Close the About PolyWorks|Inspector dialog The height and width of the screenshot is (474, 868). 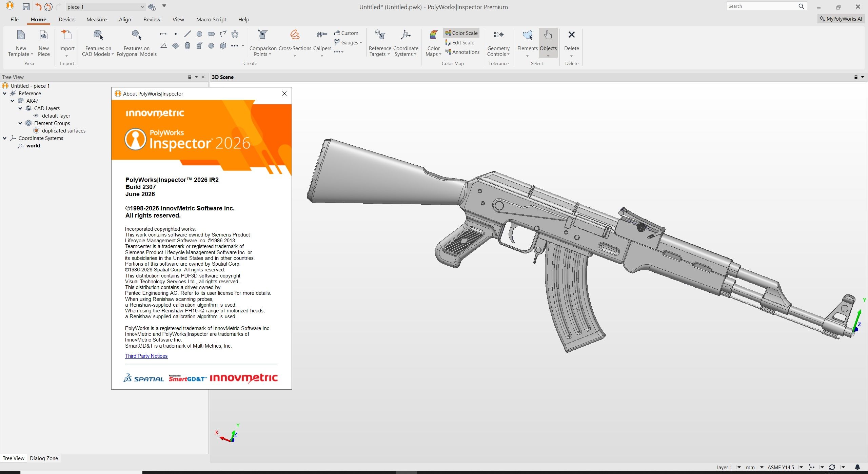[x=284, y=94]
